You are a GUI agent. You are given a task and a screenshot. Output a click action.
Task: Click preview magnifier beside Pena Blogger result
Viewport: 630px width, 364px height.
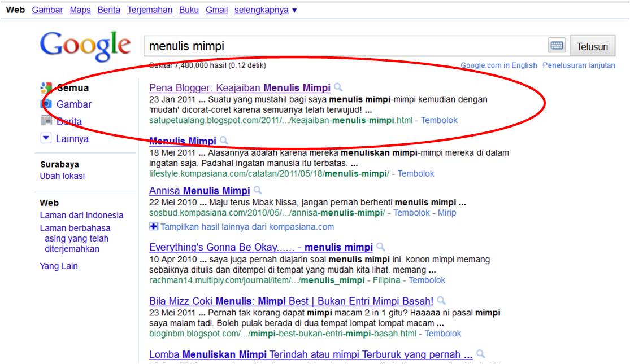click(338, 87)
